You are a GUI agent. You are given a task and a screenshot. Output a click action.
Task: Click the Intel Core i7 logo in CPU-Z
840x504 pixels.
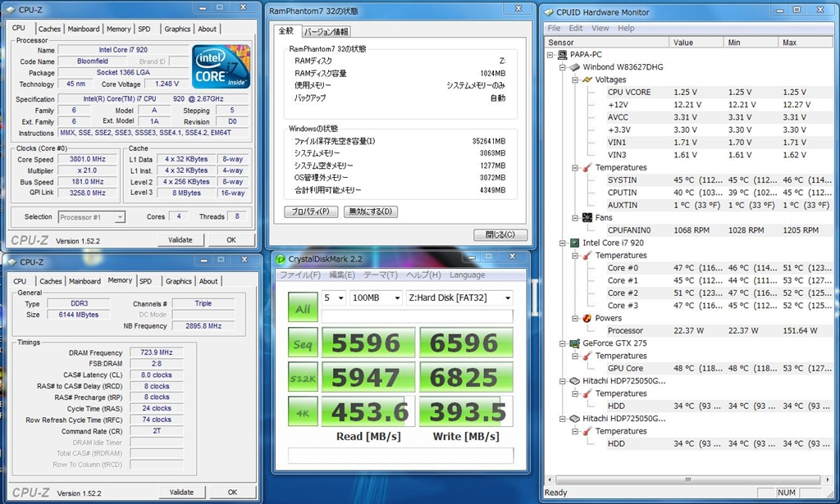221,66
